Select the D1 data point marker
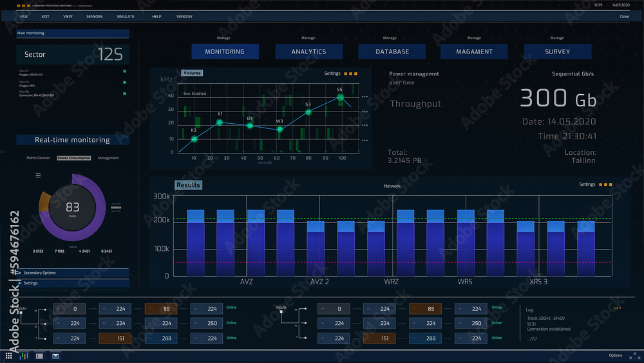The height and width of the screenshot is (363, 644). click(250, 126)
